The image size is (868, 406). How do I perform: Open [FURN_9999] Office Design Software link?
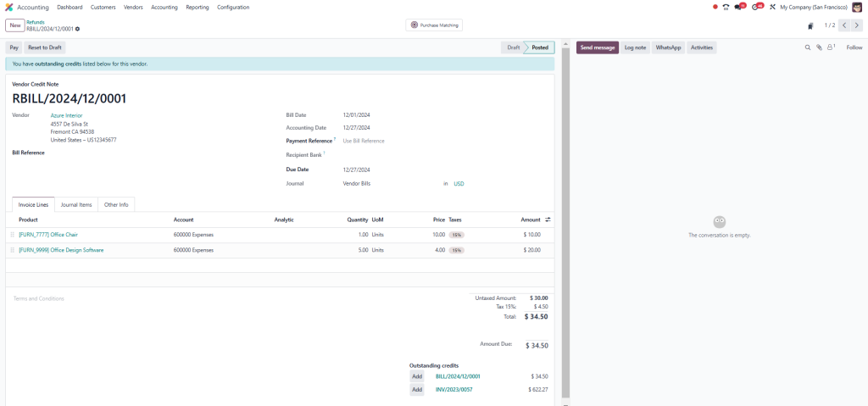(61, 250)
